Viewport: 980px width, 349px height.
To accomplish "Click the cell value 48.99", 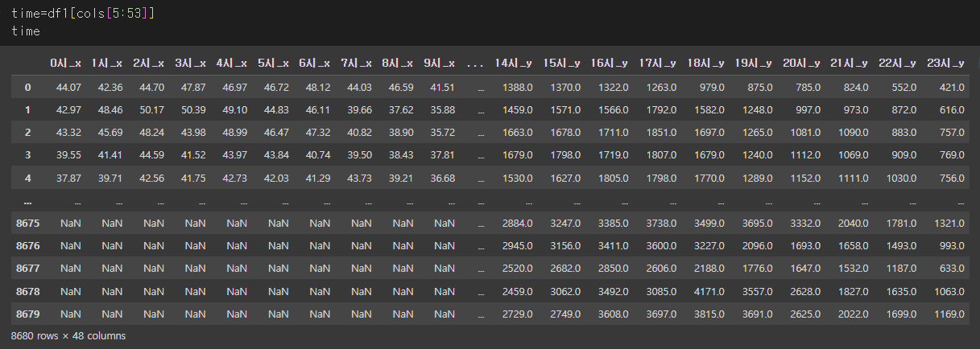I will click(234, 132).
